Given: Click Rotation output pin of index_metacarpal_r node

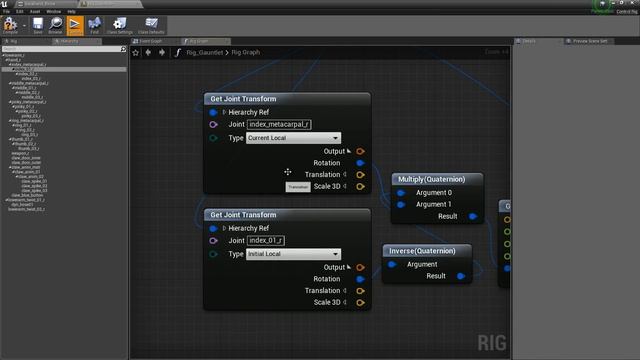Looking at the screenshot, I should 360,163.
